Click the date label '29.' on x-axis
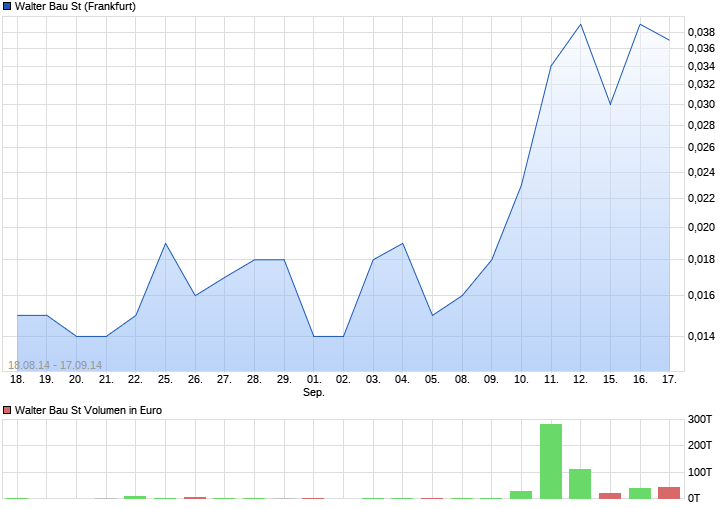 (x=284, y=379)
